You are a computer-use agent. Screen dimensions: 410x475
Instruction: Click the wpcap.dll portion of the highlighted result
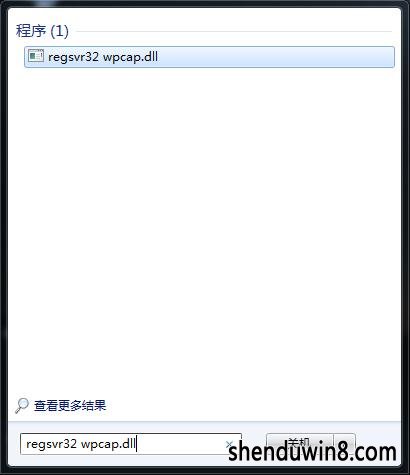(x=130, y=57)
